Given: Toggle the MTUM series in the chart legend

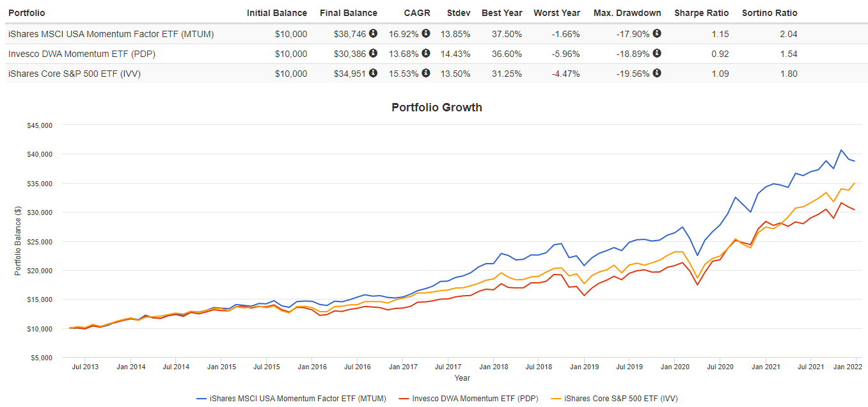Looking at the screenshot, I should [x=294, y=398].
